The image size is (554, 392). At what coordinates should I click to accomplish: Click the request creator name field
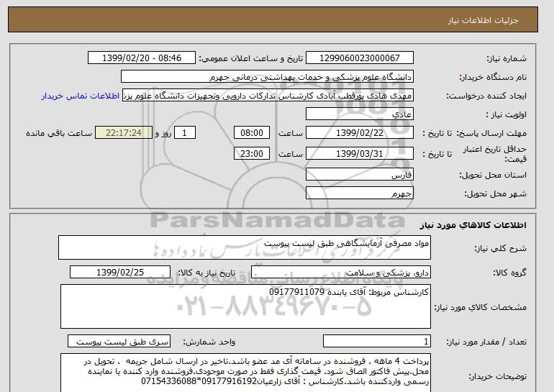pos(268,96)
